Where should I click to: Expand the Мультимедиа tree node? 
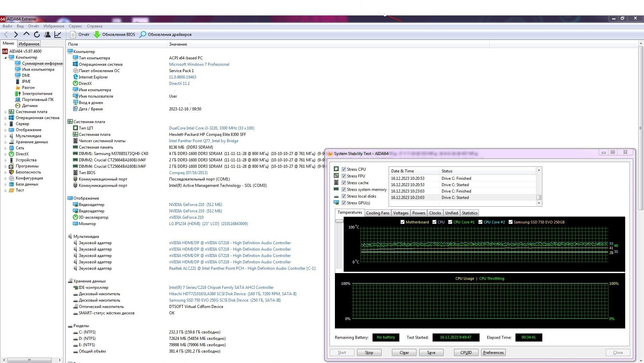click(5, 136)
